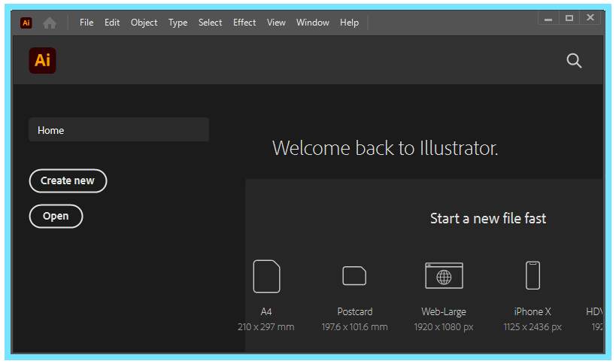Select the Home sidebar tab
616x364 pixels.
coord(119,129)
